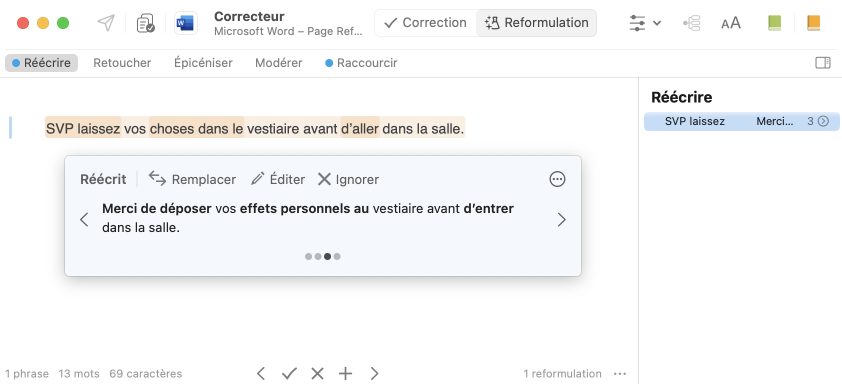The width and height of the screenshot is (842, 384).
Task: Click the clipboard check icon
Action: (146, 23)
